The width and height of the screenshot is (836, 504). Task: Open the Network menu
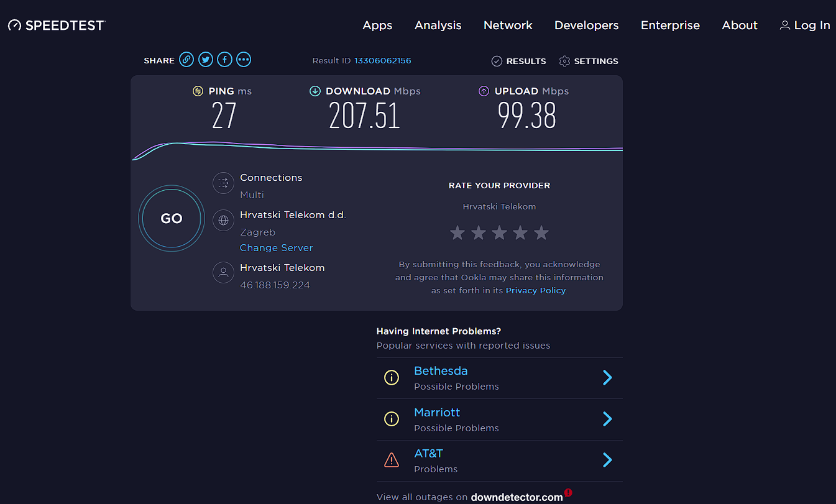(508, 25)
